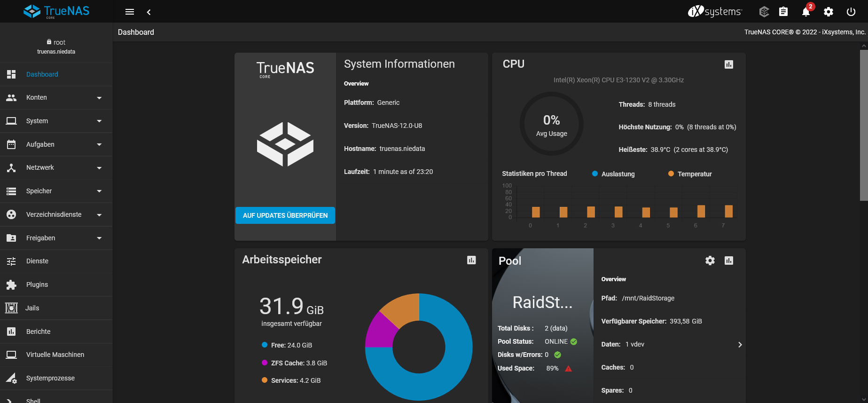868x403 pixels.
Task: Expand the Konten menu arrow
Action: pos(99,98)
